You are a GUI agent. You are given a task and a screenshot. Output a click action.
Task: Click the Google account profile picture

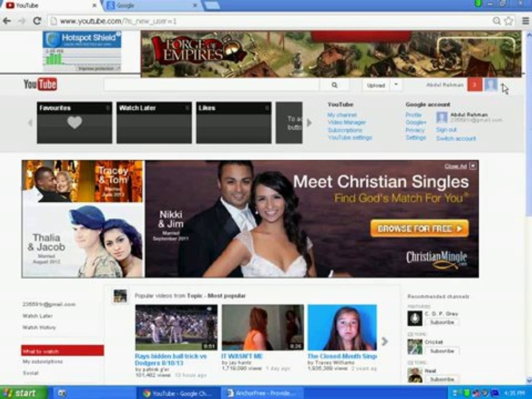coord(442,117)
